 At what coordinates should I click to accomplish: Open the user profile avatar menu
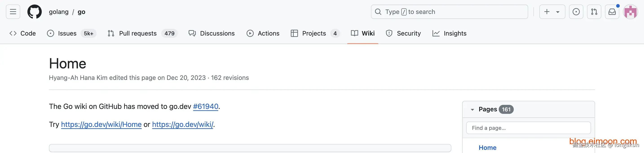[x=631, y=12]
